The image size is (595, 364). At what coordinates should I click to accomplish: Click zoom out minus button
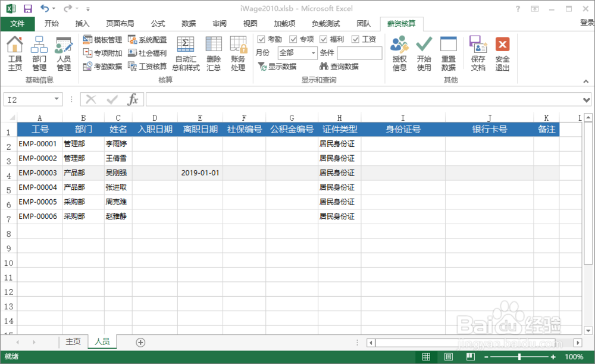(486, 357)
